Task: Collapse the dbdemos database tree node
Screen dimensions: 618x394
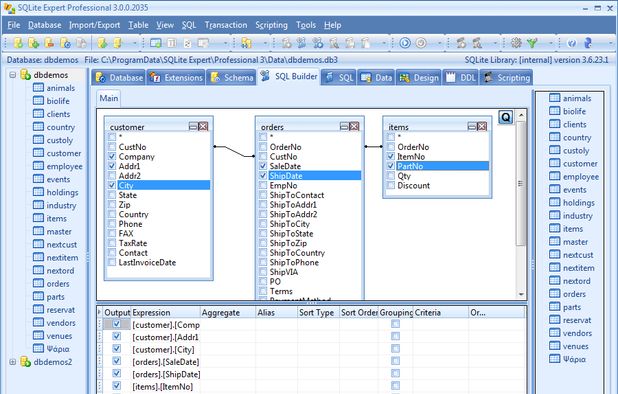Action: [x=12, y=74]
